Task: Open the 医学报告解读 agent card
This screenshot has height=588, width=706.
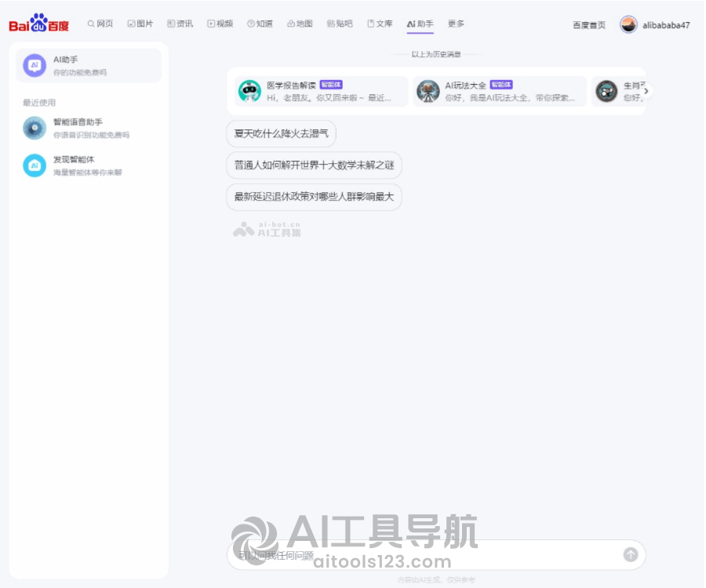Action: pyautogui.click(x=322, y=91)
